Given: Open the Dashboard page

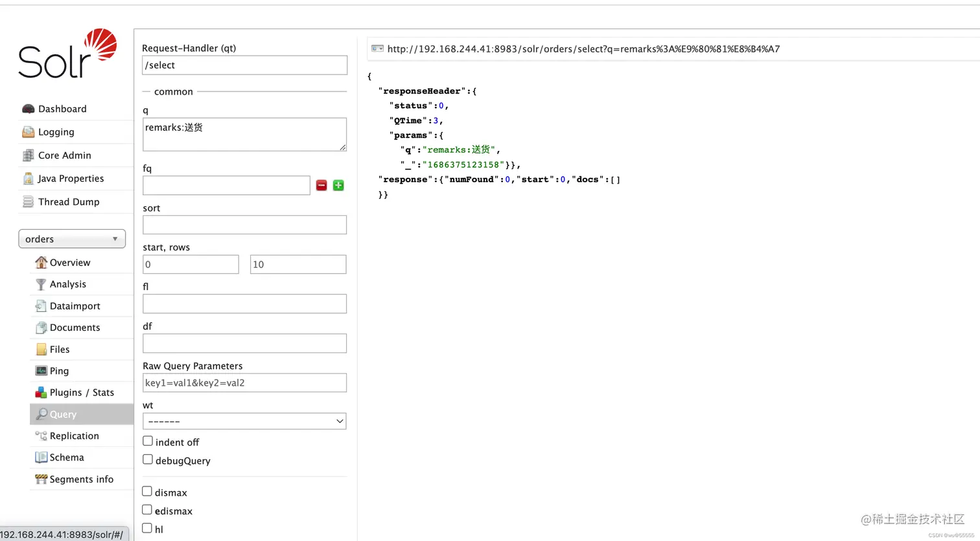Looking at the screenshot, I should [62, 109].
